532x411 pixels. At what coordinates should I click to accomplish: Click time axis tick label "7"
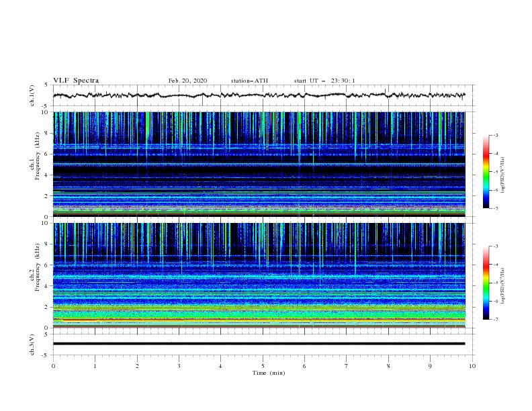pos(347,366)
